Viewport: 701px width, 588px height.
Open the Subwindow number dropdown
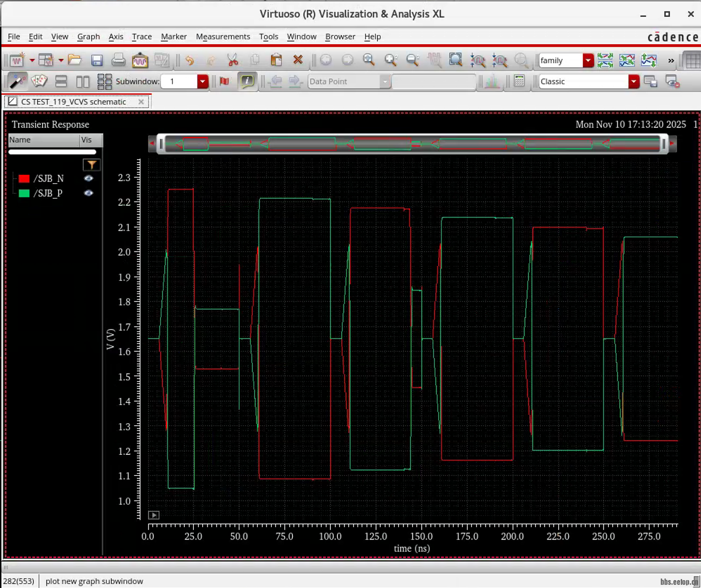[x=203, y=82]
